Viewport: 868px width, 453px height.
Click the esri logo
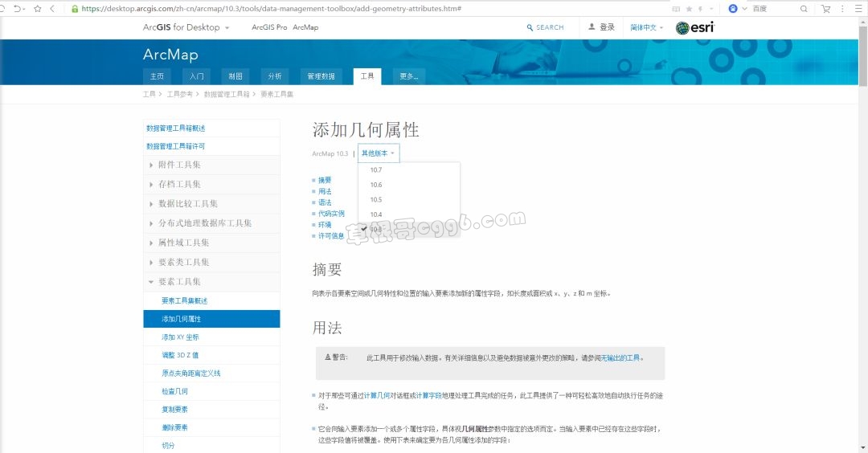coord(695,27)
